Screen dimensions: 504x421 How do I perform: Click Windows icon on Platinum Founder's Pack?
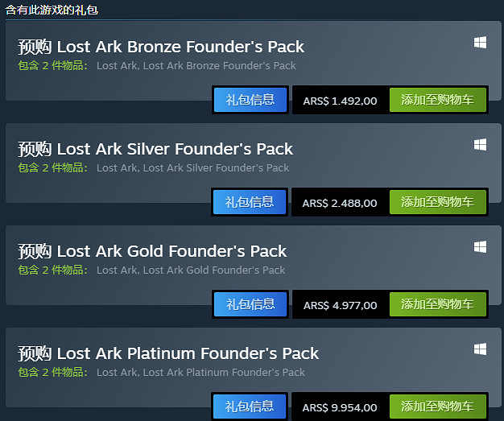[480, 349]
